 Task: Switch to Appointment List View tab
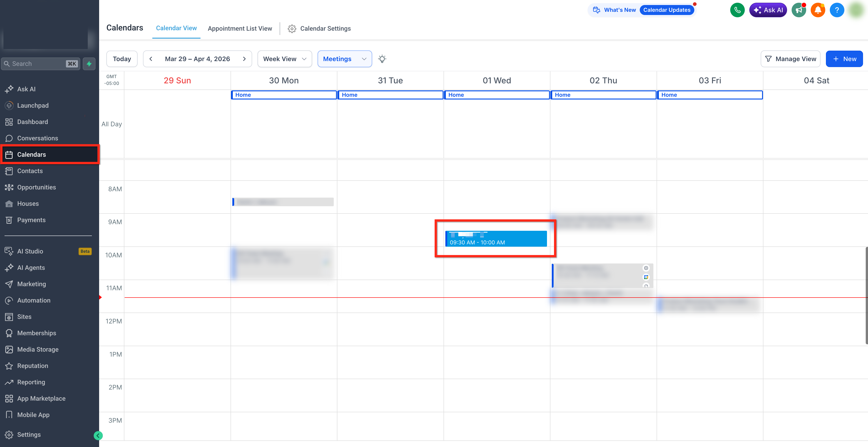[x=240, y=29]
